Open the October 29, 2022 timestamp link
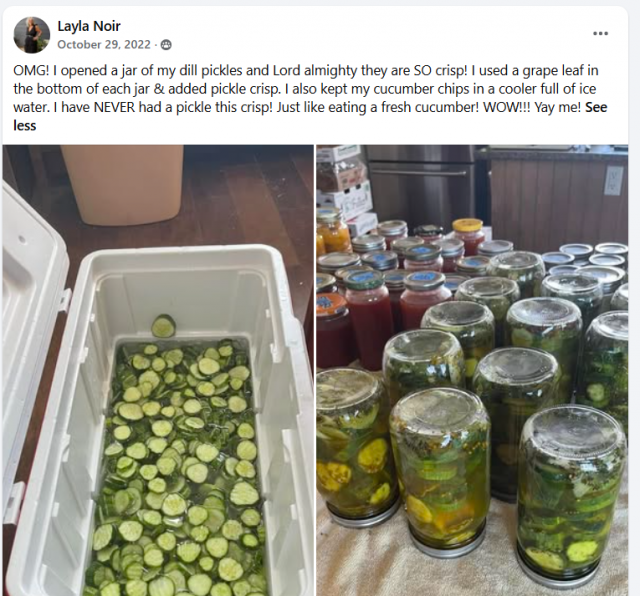 pos(104,44)
